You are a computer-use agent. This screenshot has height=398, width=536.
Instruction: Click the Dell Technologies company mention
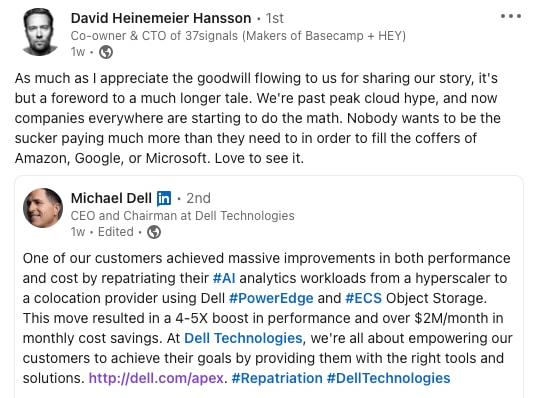pos(243,338)
